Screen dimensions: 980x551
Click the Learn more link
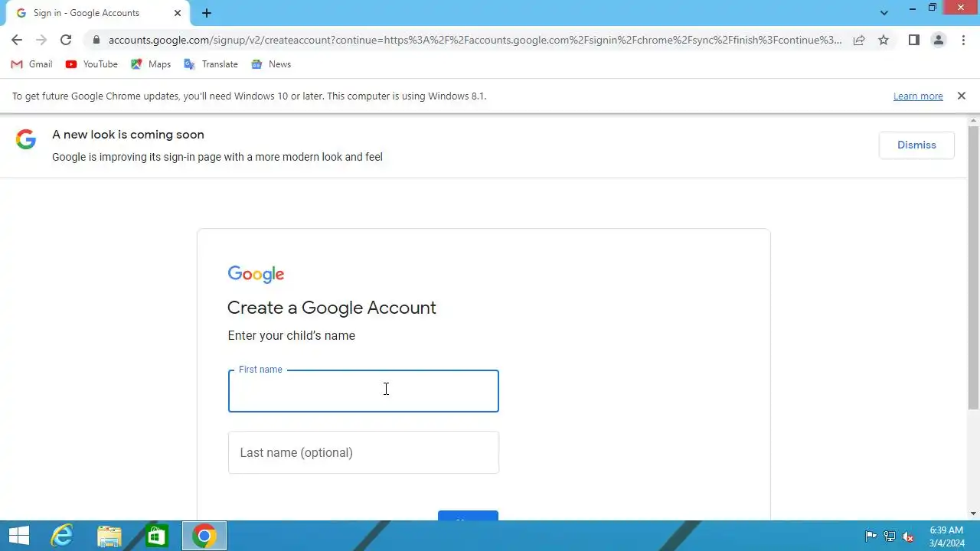pyautogui.click(x=918, y=96)
